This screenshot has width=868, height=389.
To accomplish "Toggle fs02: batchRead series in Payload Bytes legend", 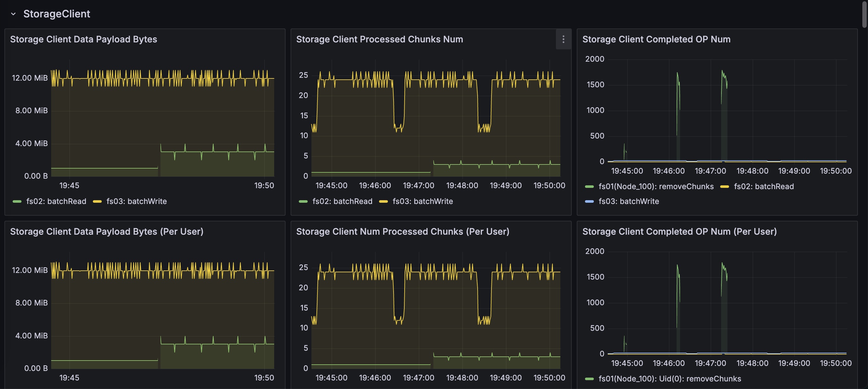I will tap(56, 201).
